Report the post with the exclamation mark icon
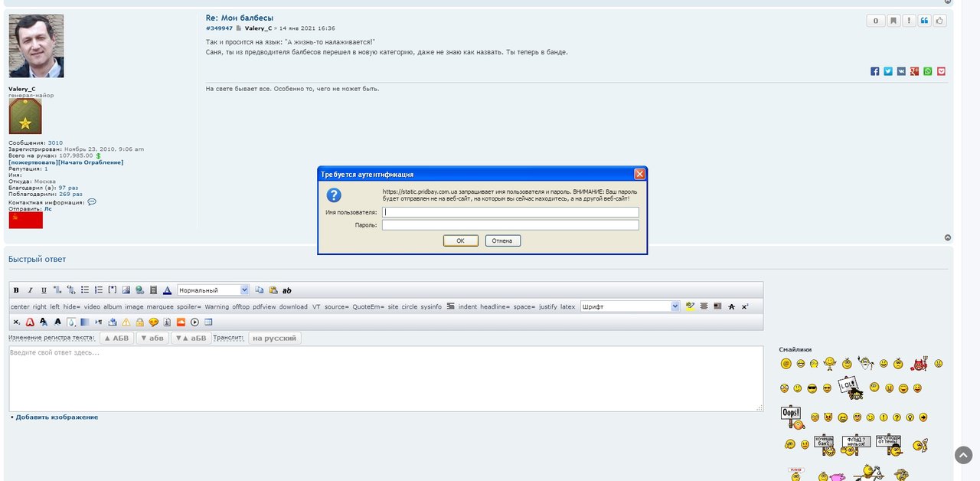Viewport: 980px width, 481px height. [x=908, y=21]
